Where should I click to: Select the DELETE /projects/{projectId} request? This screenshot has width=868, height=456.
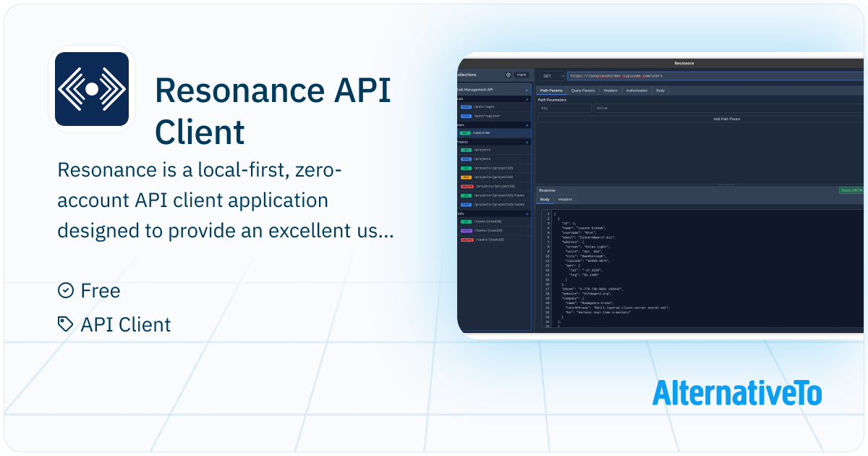[x=494, y=186]
